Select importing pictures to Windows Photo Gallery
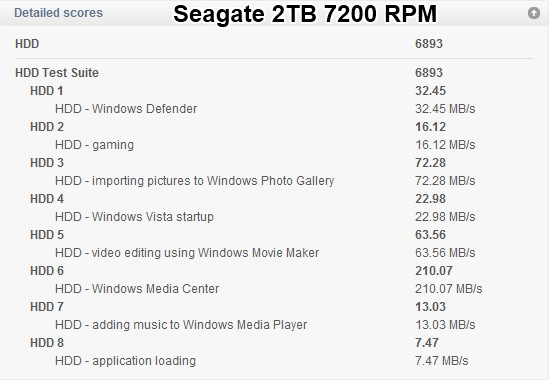 tap(213, 181)
